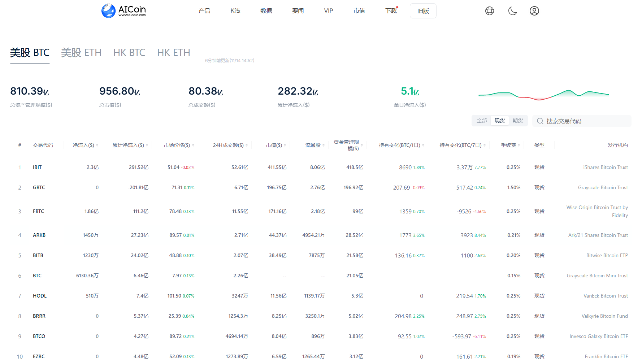This screenshot has height=364, width=642.
Task: Open the K线 menu
Action: [x=235, y=11]
